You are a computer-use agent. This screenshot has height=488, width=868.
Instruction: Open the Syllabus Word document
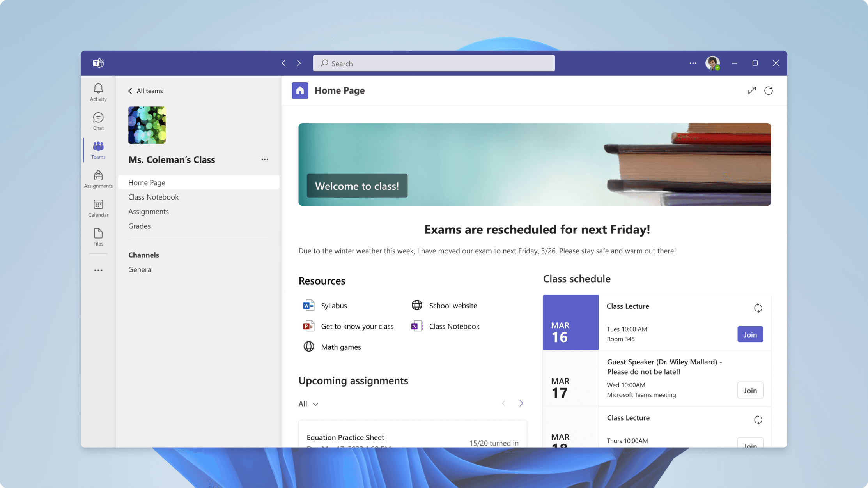[x=333, y=306]
